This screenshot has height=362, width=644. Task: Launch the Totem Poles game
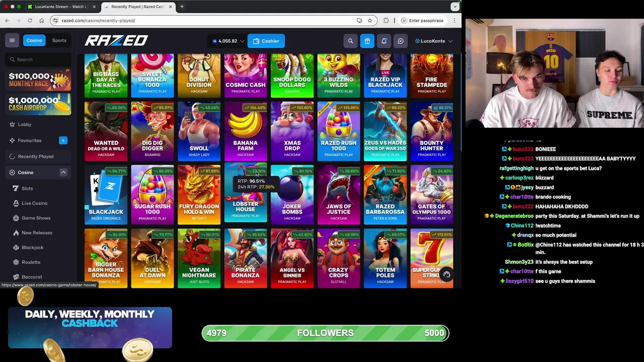pos(385,258)
